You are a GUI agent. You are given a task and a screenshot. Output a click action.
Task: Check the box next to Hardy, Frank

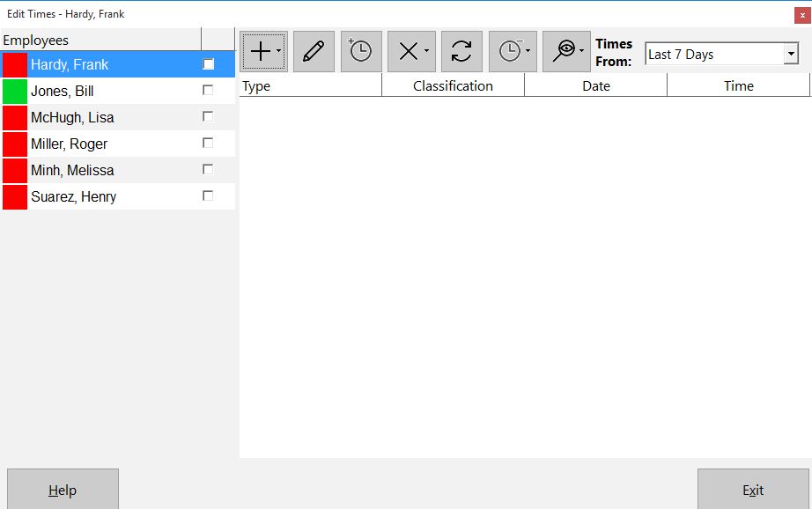208,64
